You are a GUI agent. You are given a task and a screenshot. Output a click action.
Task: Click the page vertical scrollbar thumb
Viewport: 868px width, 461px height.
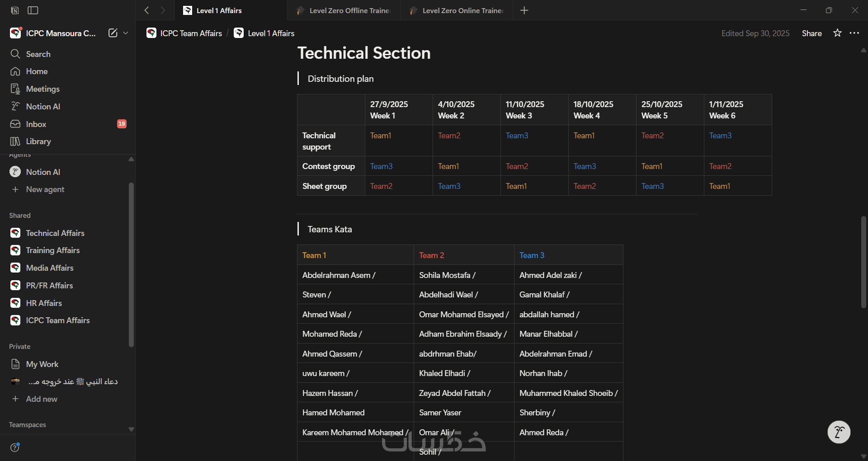pyautogui.click(x=863, y=262)
